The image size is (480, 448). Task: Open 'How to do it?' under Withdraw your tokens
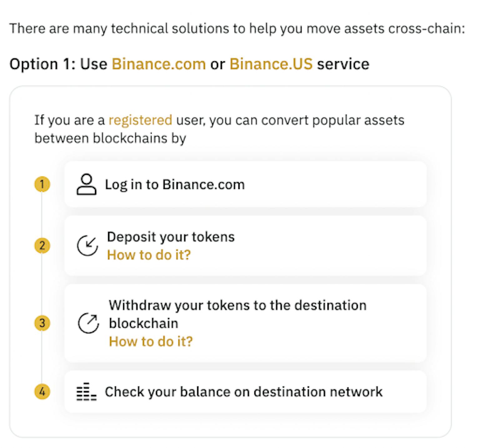point(151,342)
